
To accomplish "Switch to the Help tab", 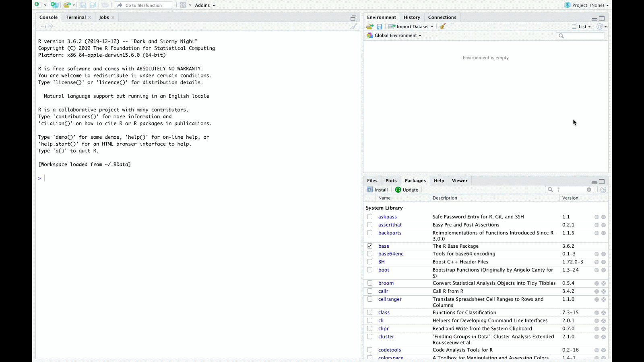I will 439,181.
